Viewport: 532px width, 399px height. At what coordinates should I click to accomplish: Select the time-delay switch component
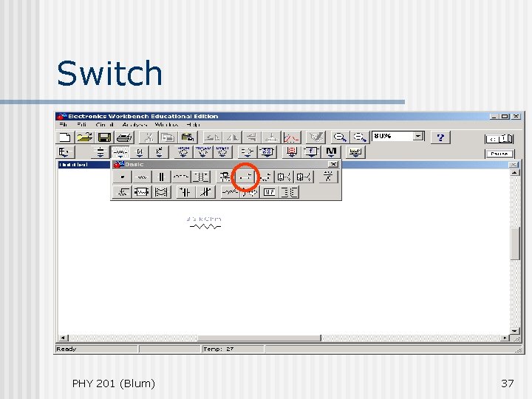[265, 177]
